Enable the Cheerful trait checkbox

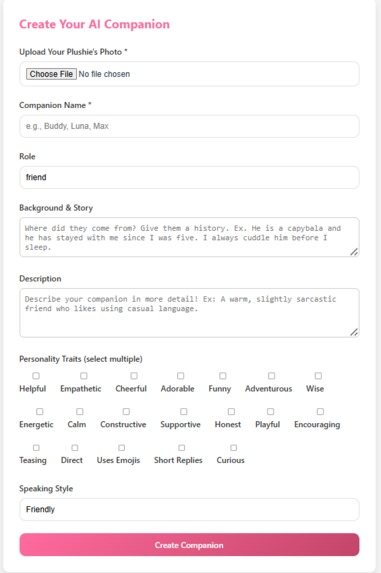(x=134, y=376)
